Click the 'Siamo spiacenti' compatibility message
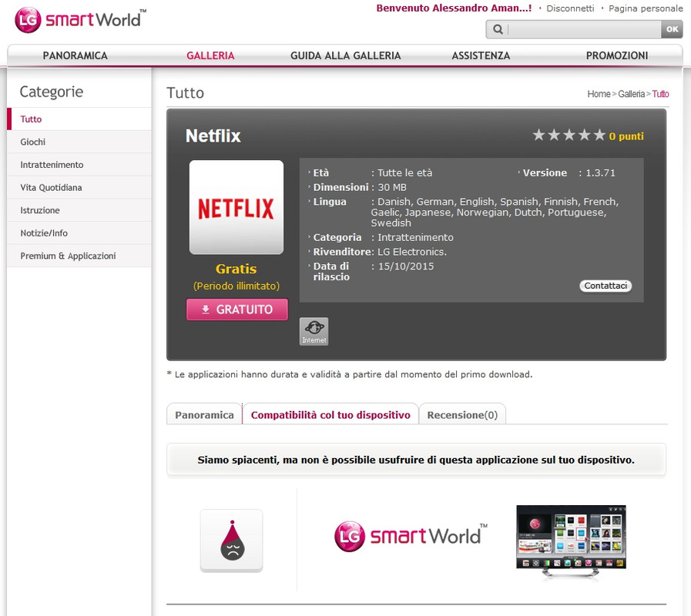Screen dimensions: 691x616 tap(416, 460)
